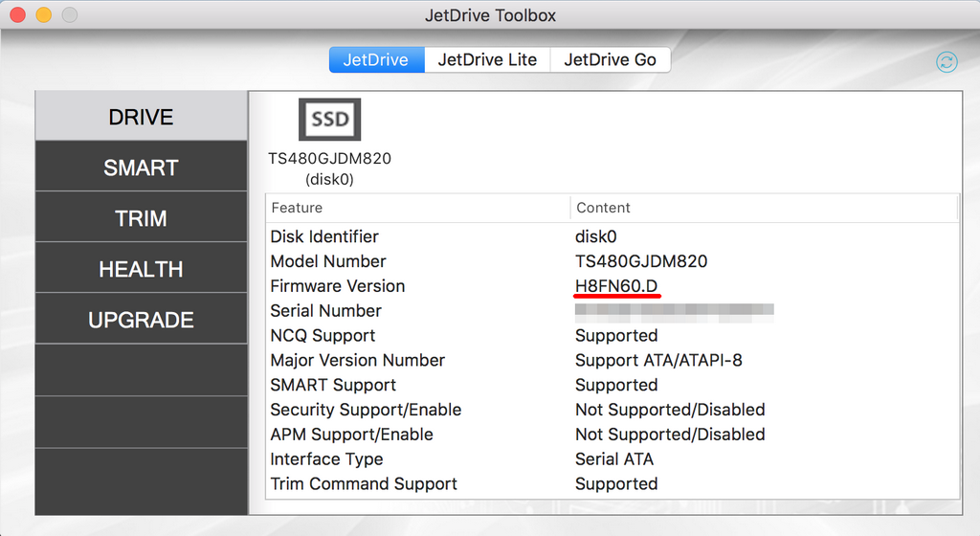Image resolution: width=980 pixels, height=536 pixels.
Task: Select the Major Version Number row label
Action: (x=358, y=361)
